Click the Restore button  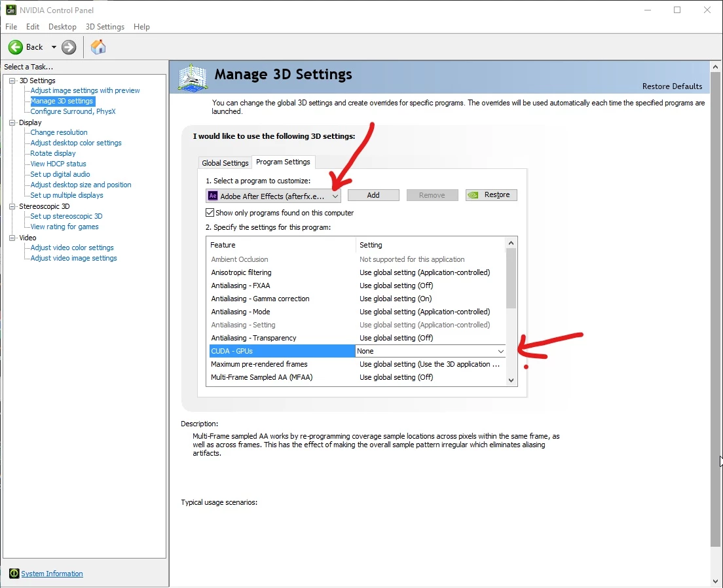click(x=491, y=195)
